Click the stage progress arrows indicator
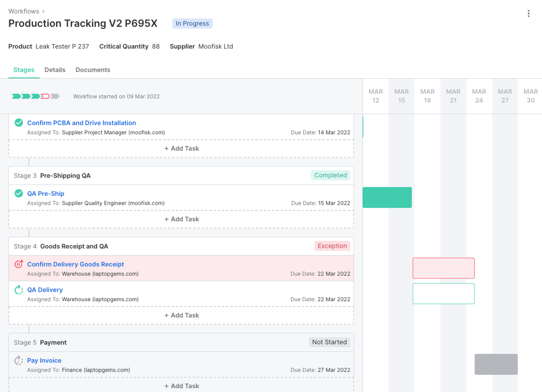Screen dimensions: 542x392 36,96
